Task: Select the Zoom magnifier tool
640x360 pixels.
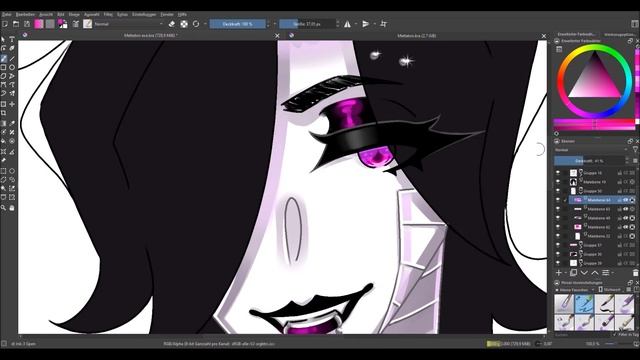Action: tap(4, 208)
